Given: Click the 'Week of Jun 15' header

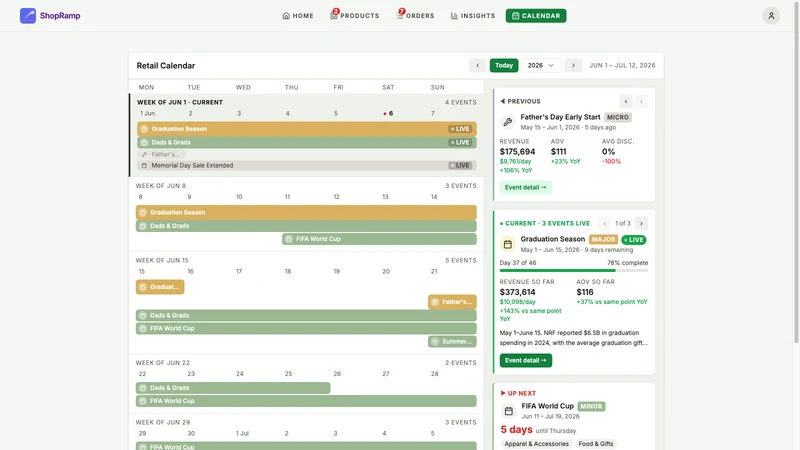Looking at the screenshot, I should coord(162,260).
